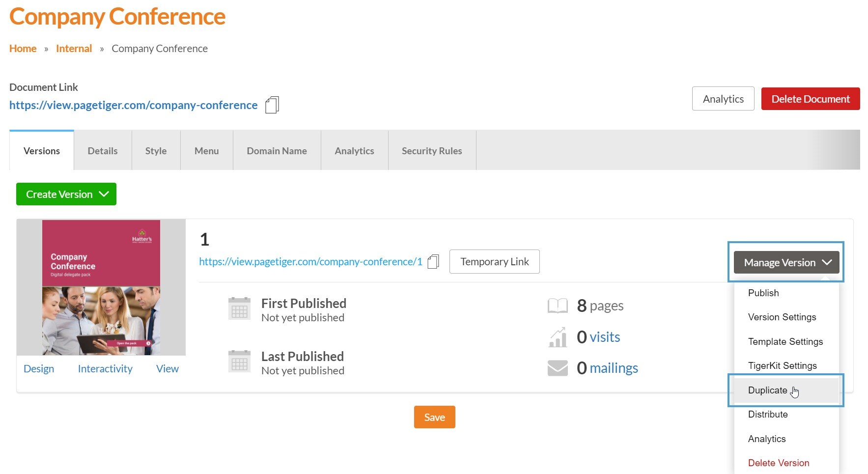Click the First Published calendar icon
The image size is (868, 474).
coord(239,309)
